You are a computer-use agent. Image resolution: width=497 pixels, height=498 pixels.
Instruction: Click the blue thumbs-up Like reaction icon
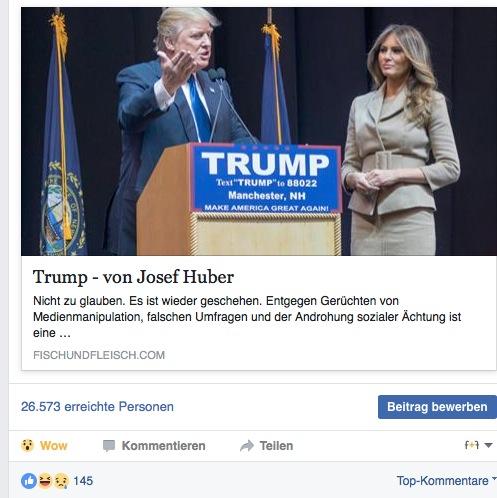29,481
